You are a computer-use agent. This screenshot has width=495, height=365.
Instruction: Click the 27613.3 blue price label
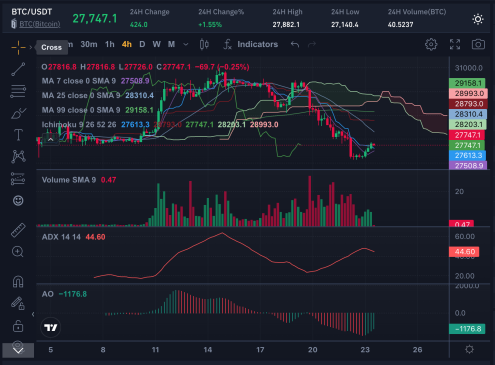pos(467,155)
